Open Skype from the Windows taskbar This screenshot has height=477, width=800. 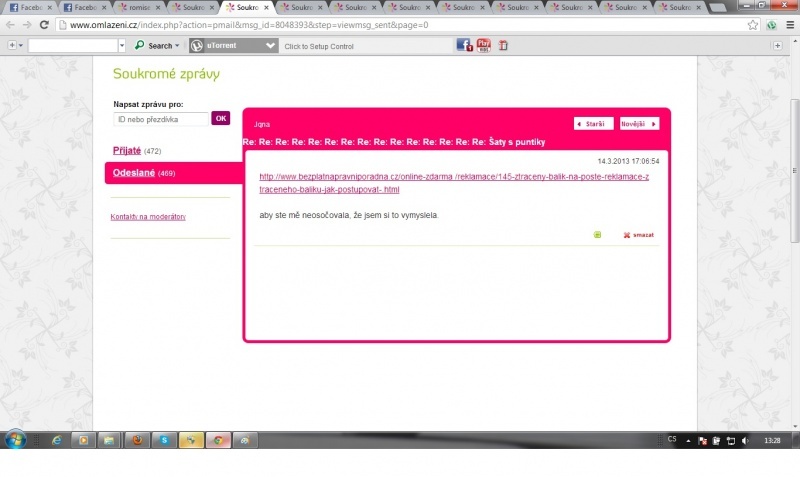[x=163, y=440]
